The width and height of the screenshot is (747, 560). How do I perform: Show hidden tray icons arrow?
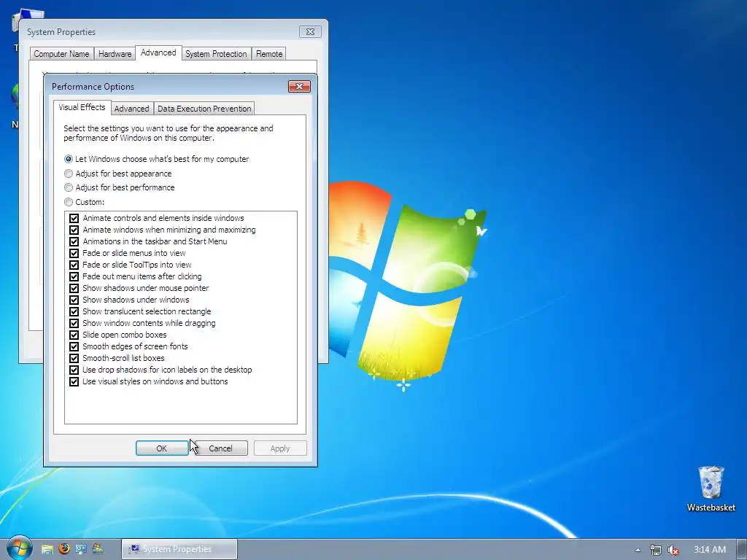[638, 550]
